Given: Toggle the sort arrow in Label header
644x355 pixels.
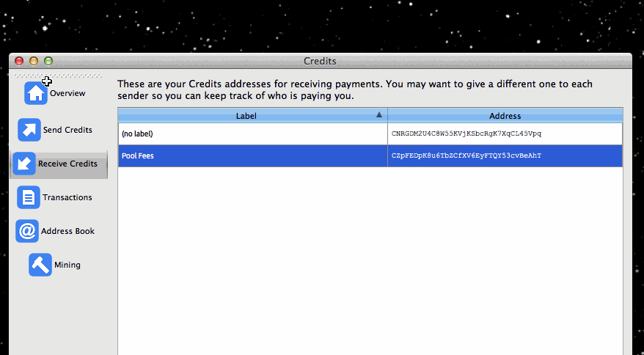Looking at the screenshot, I should point(379,114).
